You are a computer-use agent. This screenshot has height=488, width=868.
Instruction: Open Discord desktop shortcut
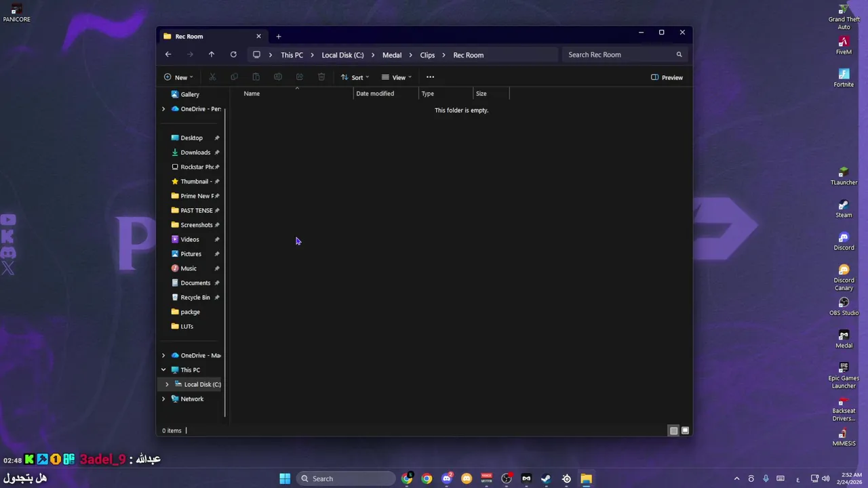click(x=844, y=241)
